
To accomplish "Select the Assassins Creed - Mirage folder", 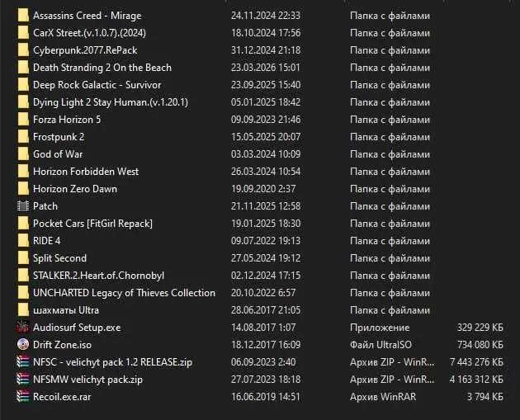I will pyautogui.click(x=87, y=16).
